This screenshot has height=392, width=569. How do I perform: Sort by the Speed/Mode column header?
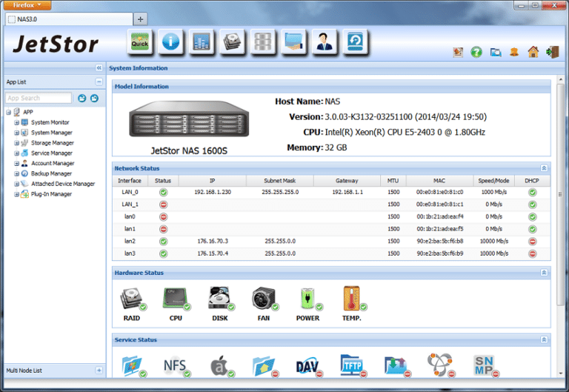click(x=493, y=181)
